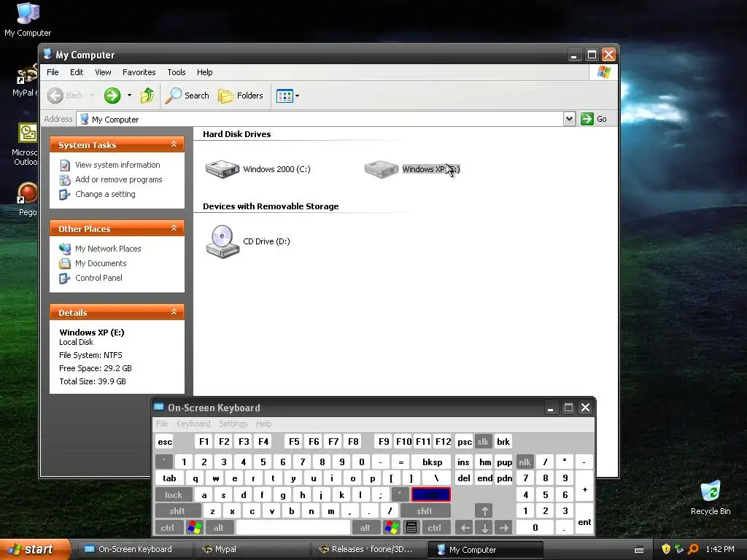
Task: Toggle the left alt key
Action: [x=219, y=528]
